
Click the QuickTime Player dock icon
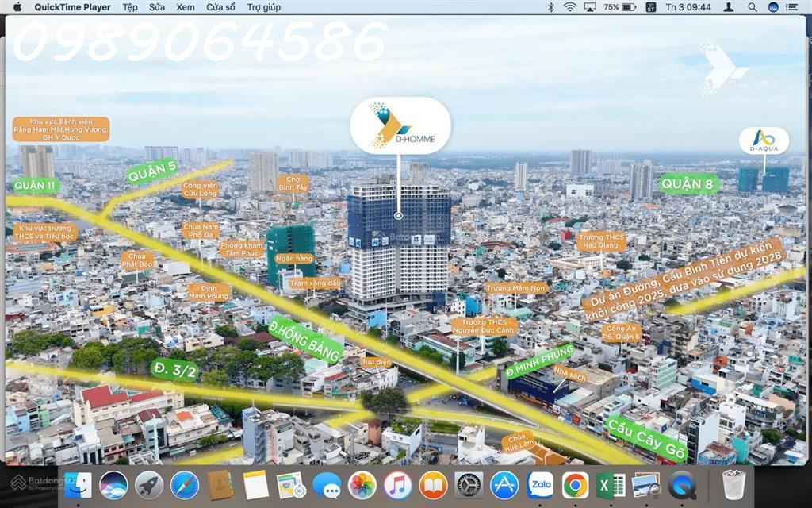(682, 484)
